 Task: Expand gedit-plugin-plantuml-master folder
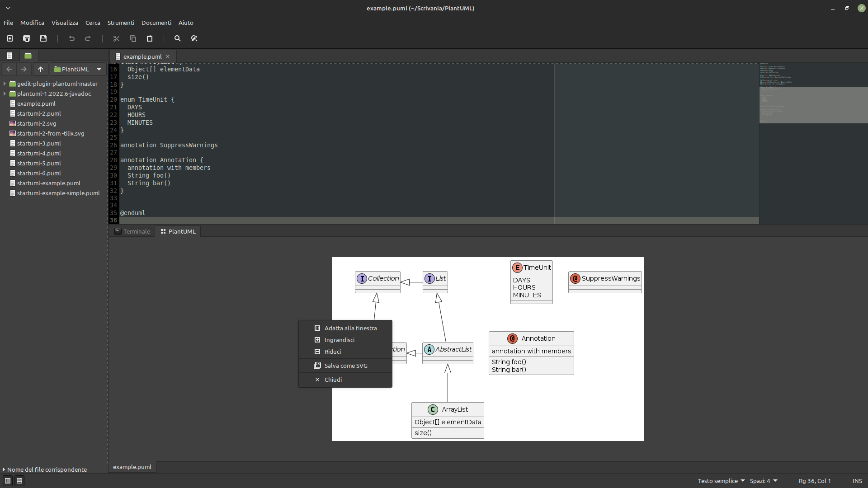(5, 84)
